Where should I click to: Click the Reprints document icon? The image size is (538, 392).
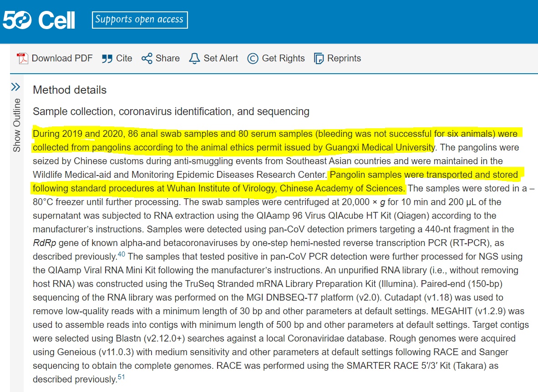319,59
